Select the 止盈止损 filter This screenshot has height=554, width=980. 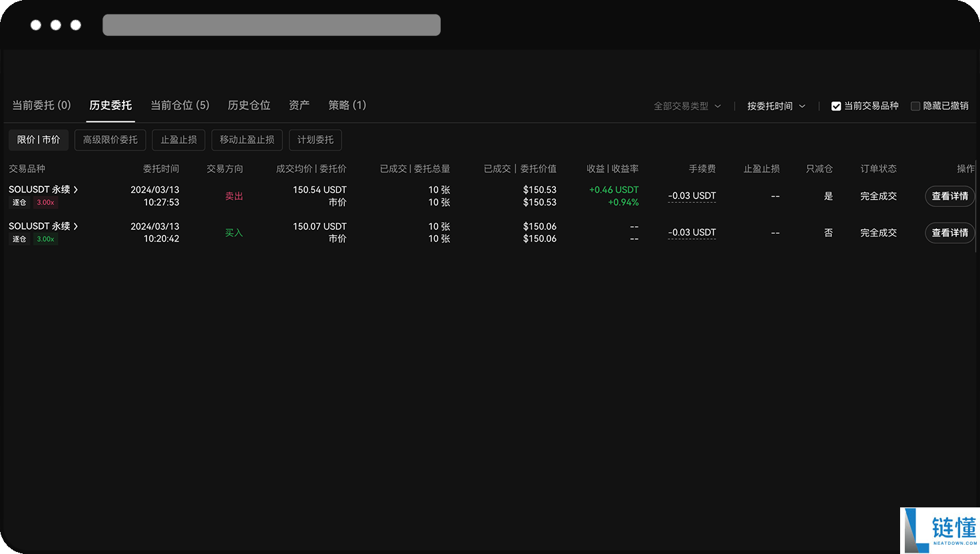[178, 140]
